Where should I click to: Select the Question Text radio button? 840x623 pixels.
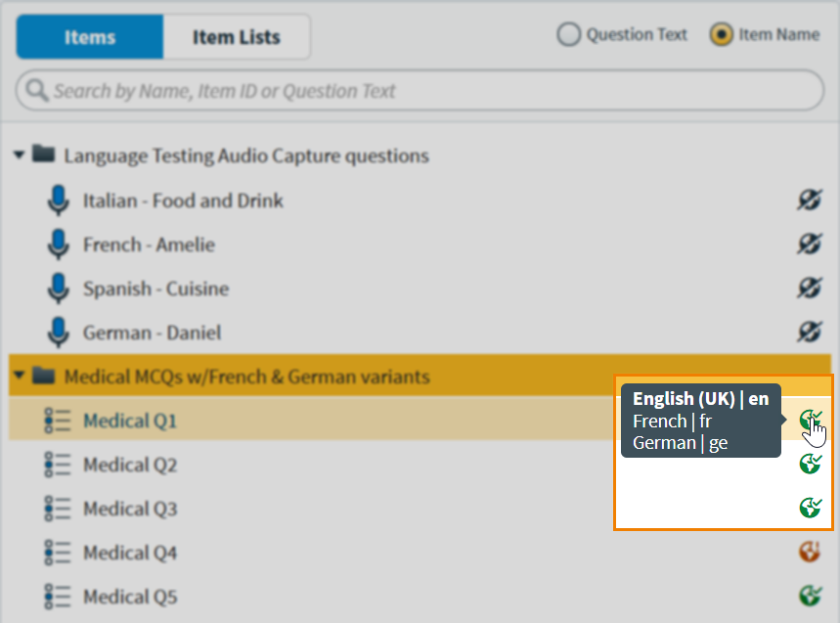coord(568,35)
